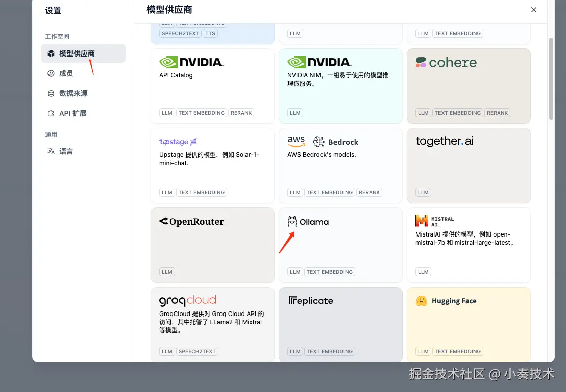Click the Ollama provider name

[314, 222]
